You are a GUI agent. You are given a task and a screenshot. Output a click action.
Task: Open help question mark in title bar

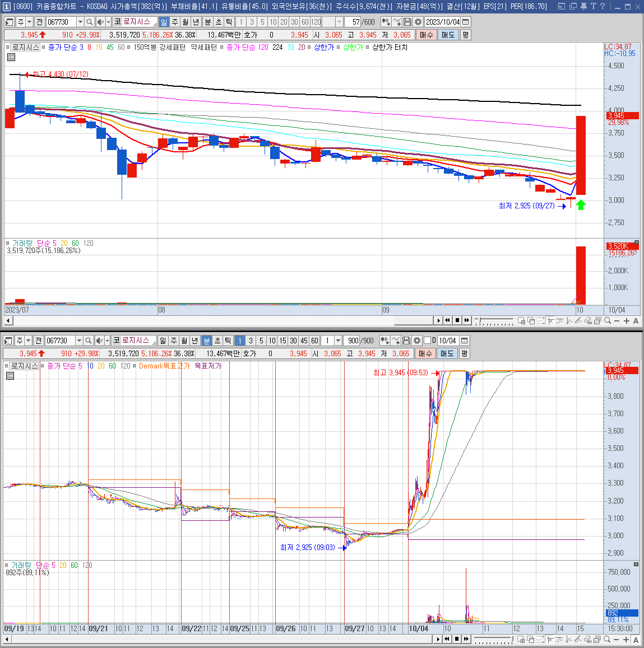point(603,6)
